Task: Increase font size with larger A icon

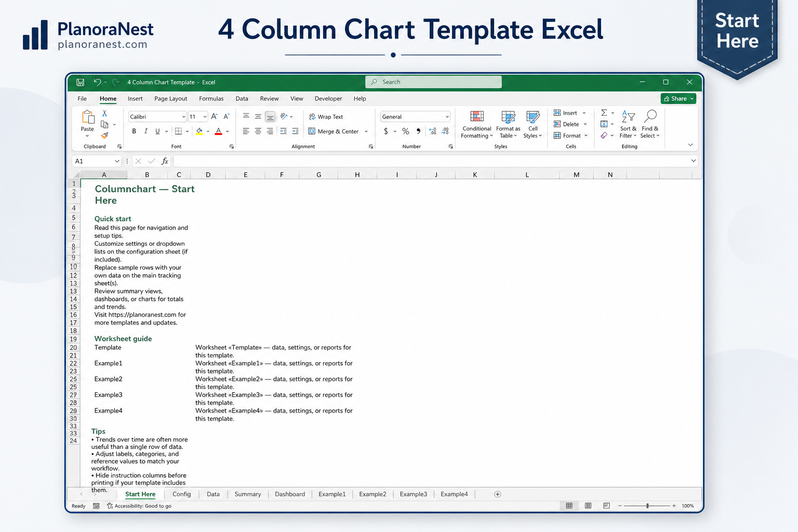Action: 214,116
